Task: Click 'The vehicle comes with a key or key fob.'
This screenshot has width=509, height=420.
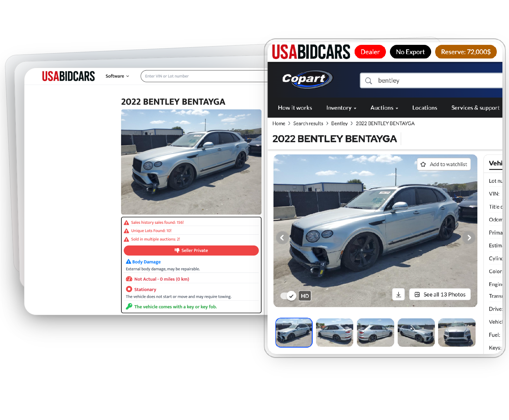Action: (175, 307)
